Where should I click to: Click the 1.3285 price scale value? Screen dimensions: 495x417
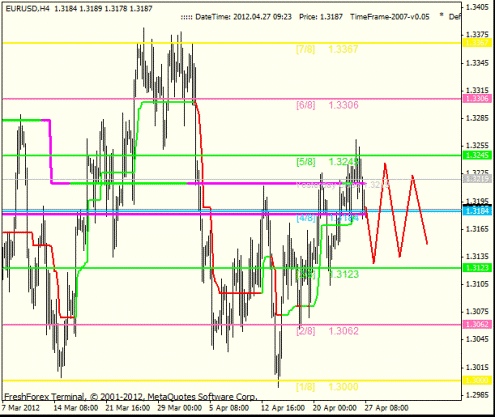pyautogui.click(x=477, y=118)
